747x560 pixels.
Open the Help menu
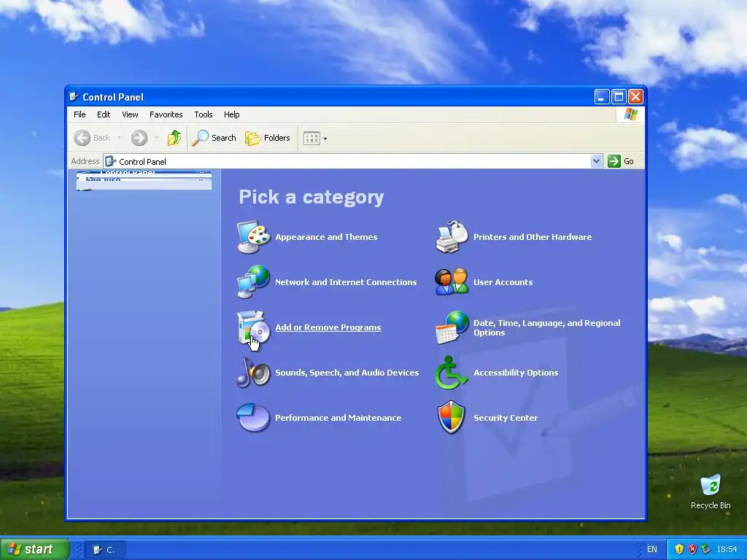pos(231,114)
